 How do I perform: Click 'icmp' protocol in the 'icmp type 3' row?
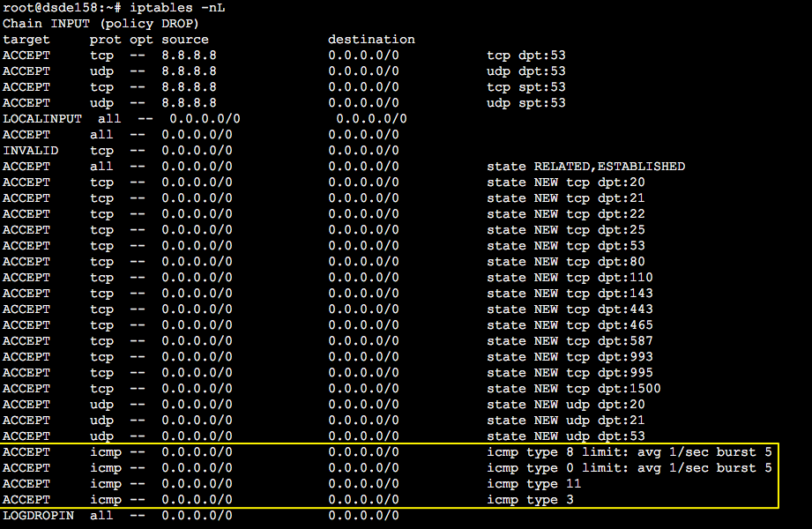click(106, 500)
